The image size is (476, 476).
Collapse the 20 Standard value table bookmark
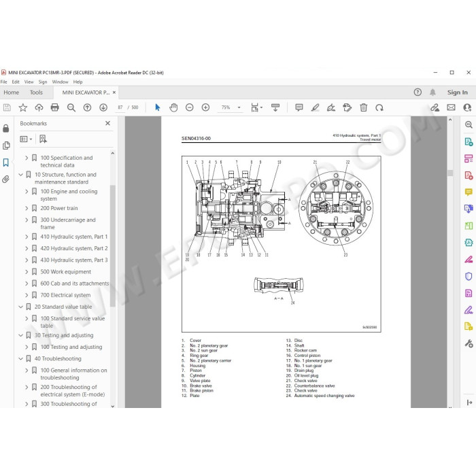click(20, 307)
